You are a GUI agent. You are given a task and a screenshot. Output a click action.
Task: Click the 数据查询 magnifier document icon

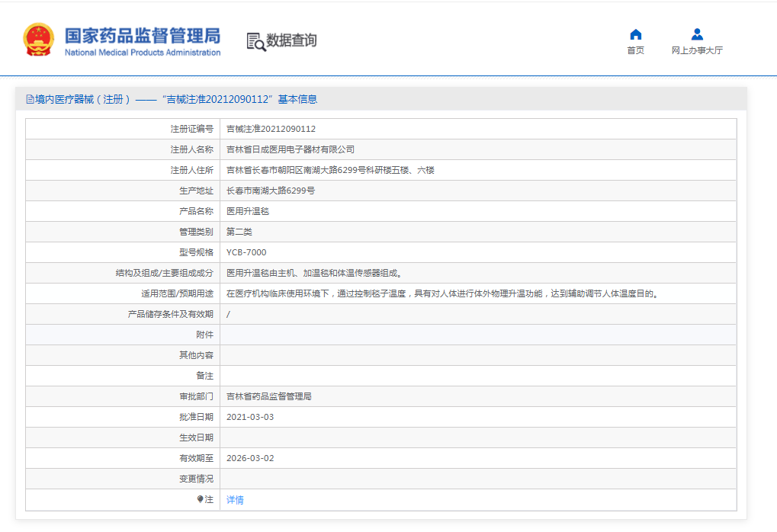(255, 42)
